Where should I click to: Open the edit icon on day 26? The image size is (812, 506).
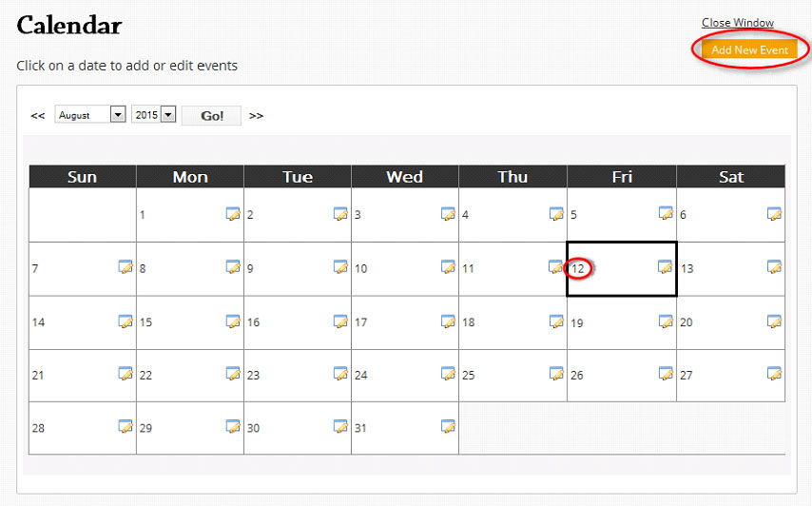point(666,373)
